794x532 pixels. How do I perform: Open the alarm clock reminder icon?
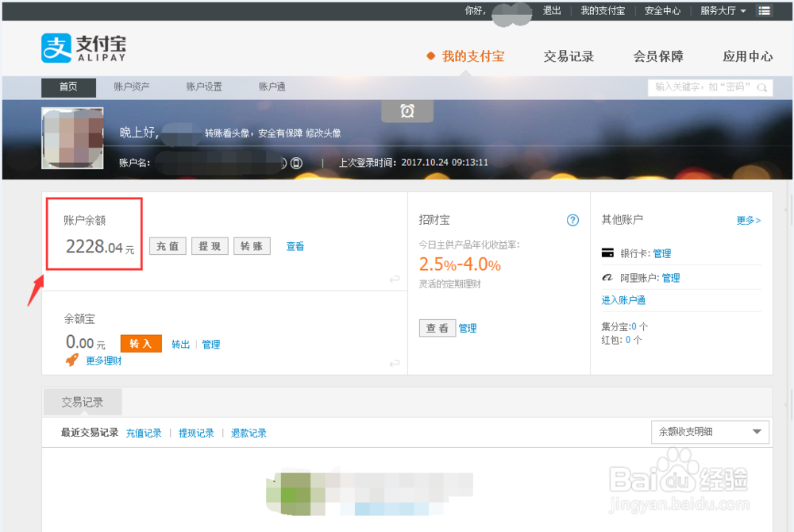pyautogui.click(x=407, y=111)
